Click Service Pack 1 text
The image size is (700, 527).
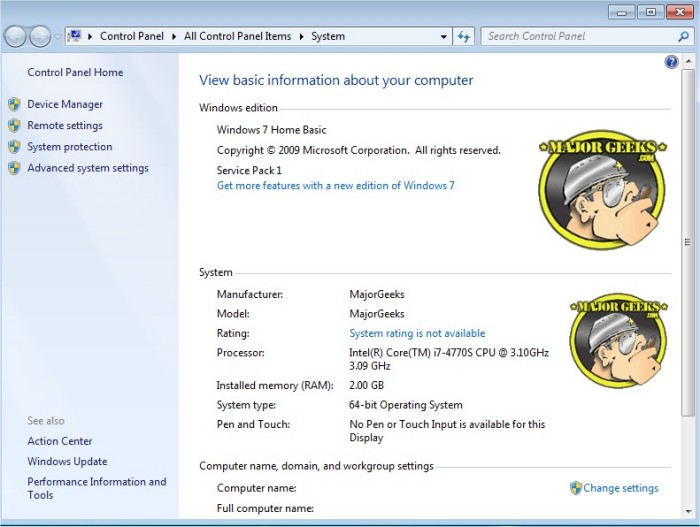coord(249,171)
